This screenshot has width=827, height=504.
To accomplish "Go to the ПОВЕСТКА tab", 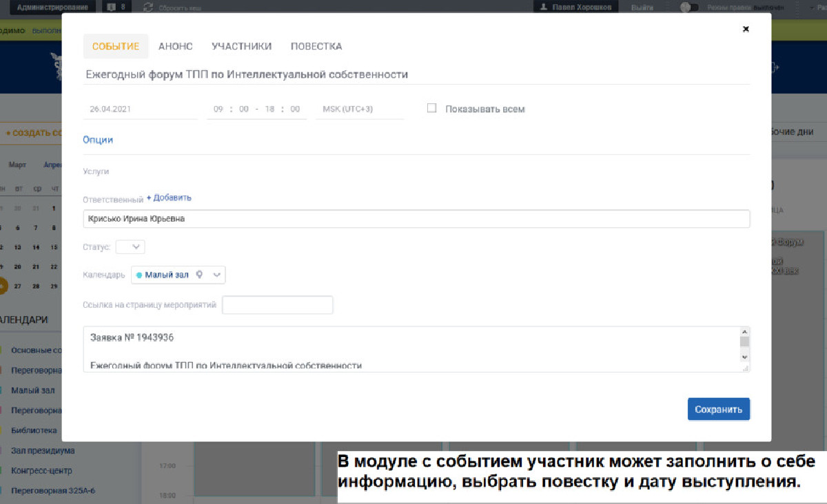I will 316,46.
